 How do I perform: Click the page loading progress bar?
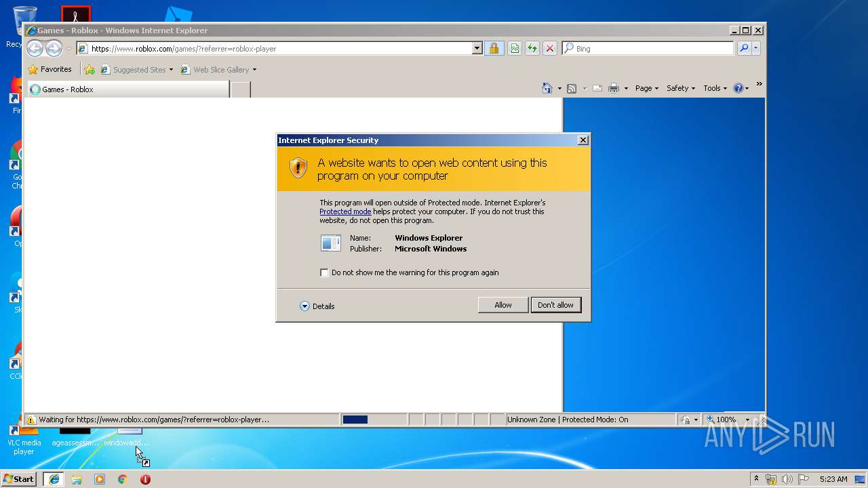(374, 420)
